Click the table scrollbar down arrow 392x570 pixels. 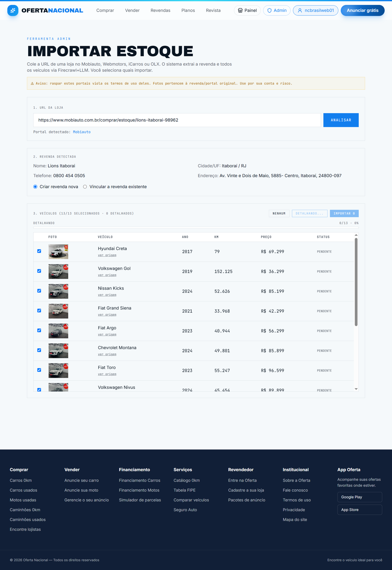click(x=356, y=389)
